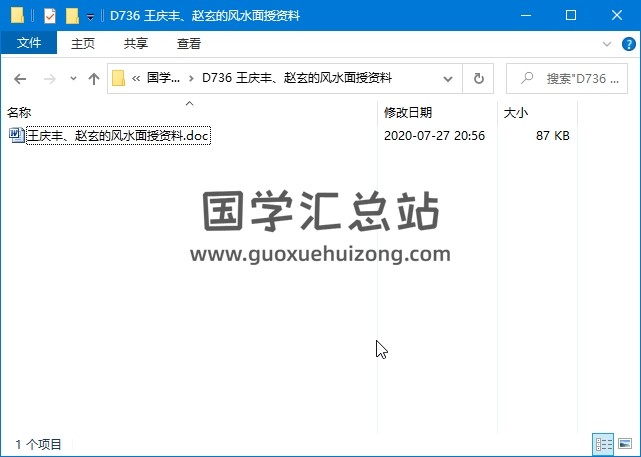
Task: Click the 1 个项目 status text
Action: 38,444
